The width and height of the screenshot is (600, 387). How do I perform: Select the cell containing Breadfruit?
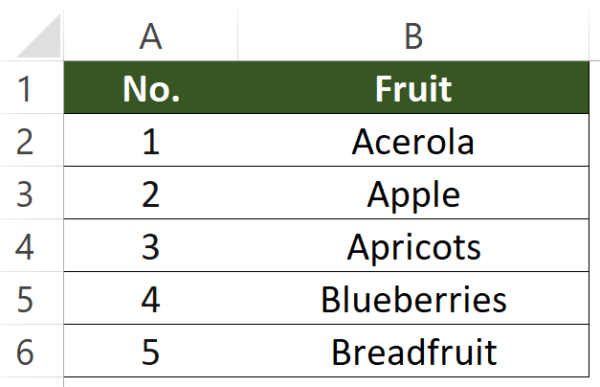point(413,351)
